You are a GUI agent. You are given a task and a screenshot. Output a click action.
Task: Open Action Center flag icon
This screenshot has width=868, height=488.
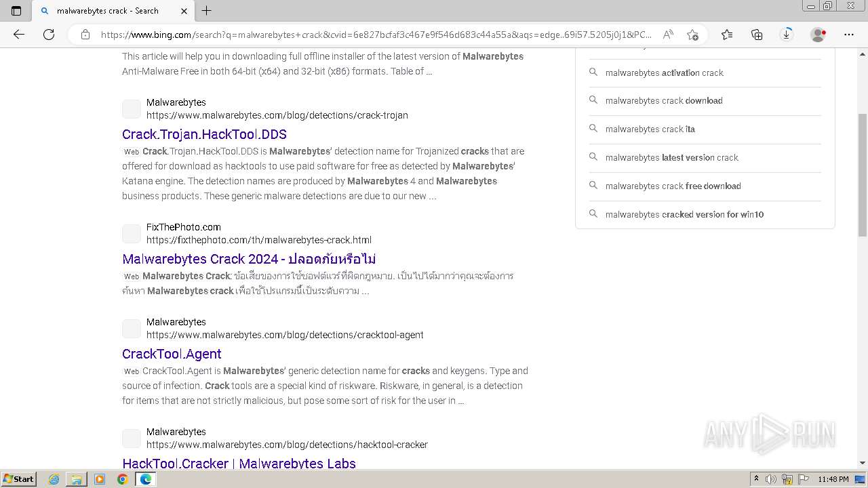804,479
